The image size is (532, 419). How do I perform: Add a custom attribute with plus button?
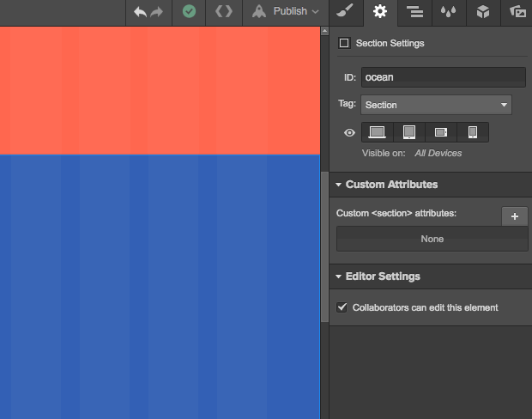click(514, 216)
